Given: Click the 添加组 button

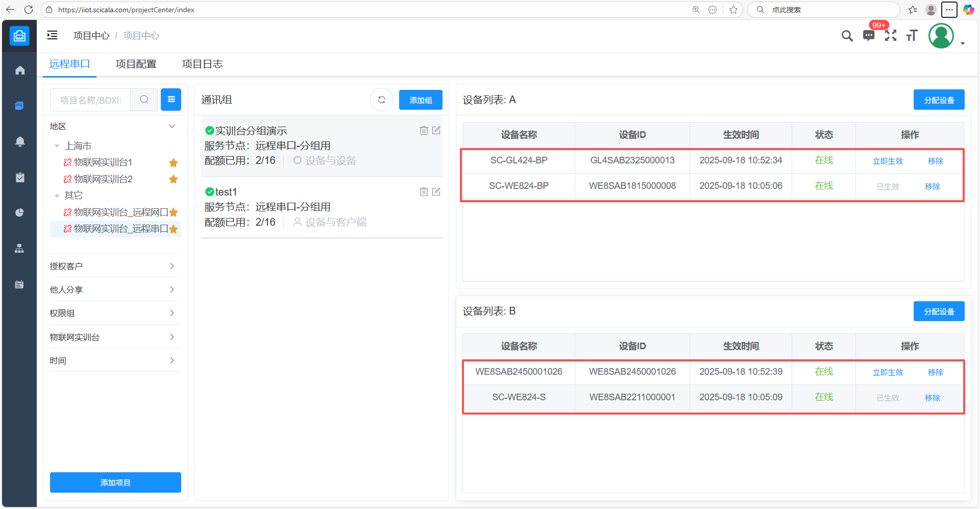Looking at the screenshot, I should 421,100.
